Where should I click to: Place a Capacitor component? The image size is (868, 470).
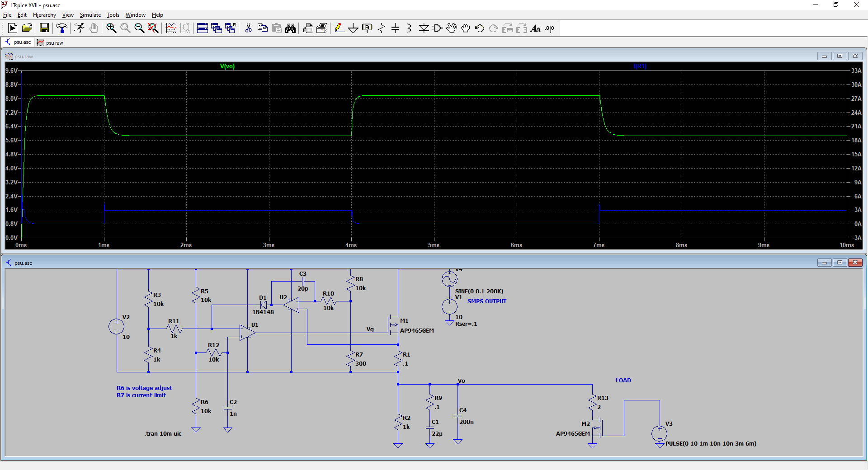[395, 28]
